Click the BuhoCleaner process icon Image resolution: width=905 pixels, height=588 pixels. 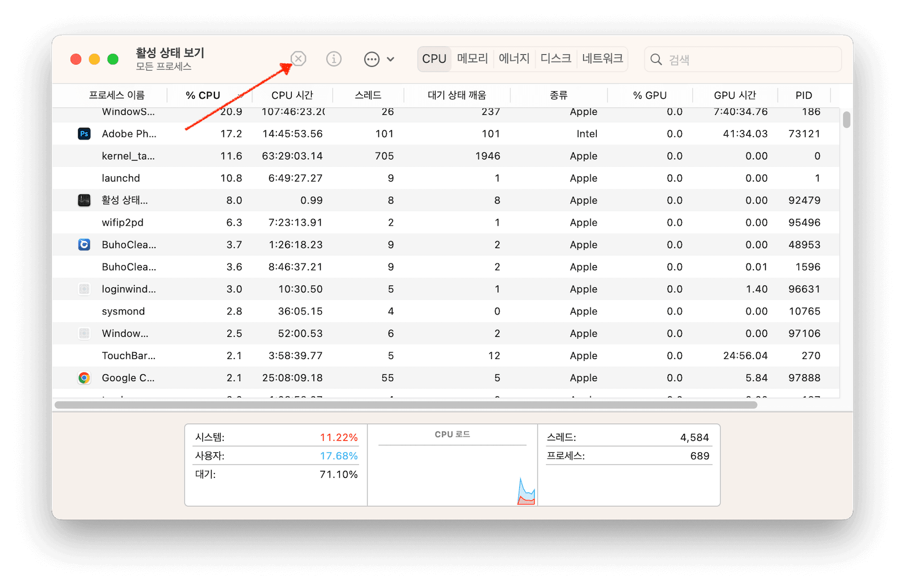pos(84,245)
